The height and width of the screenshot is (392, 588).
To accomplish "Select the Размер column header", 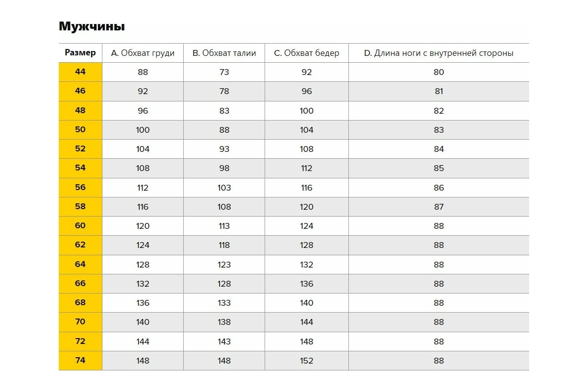I will pyautogui.click(x=80, y=53).
